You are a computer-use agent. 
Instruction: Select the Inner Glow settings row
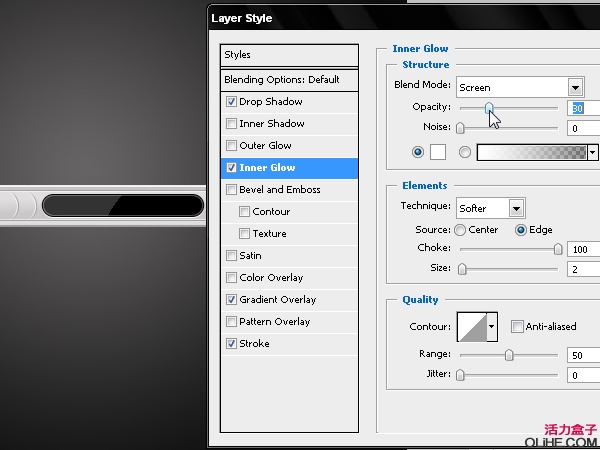click(x=289, y=168)
